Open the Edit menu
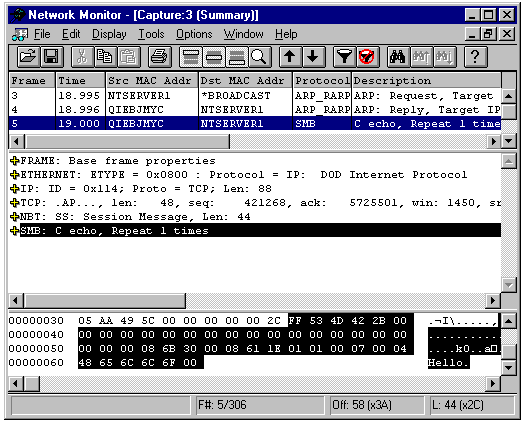Viewport: 525px width, 424px height. (x=71, y=34)
